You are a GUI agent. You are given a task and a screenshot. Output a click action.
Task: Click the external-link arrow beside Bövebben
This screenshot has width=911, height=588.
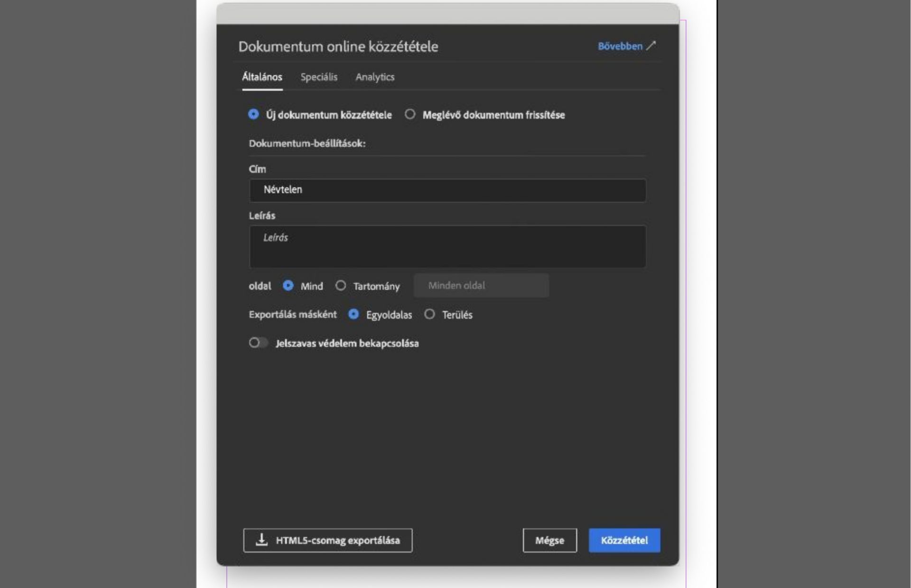tap(652, 46)
